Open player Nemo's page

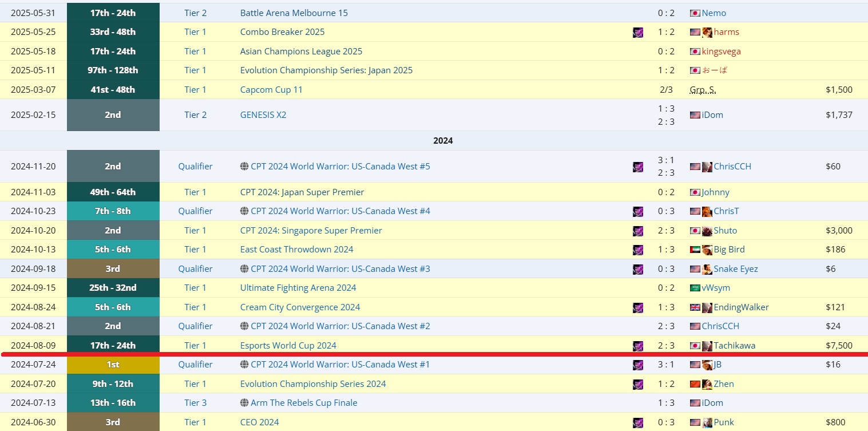[714, 13]
